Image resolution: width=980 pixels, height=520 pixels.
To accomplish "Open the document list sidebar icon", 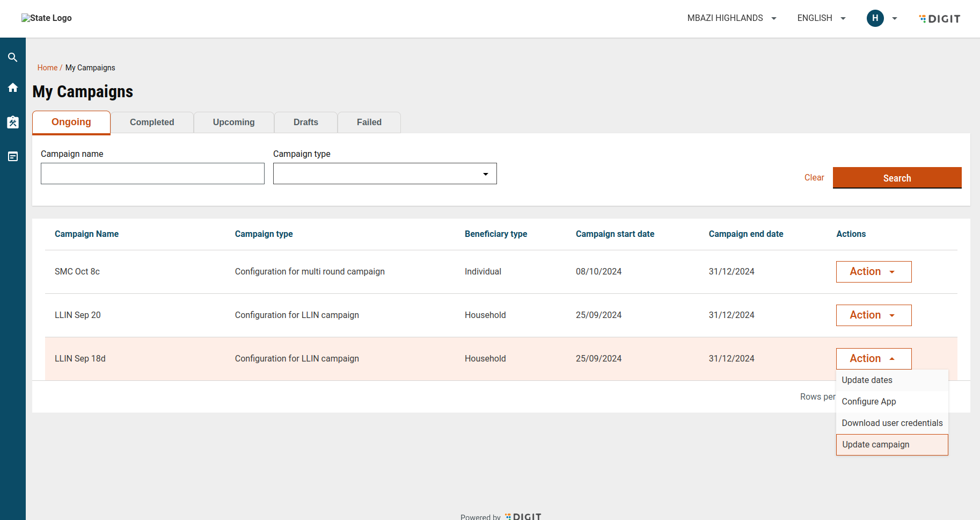I will pyautogui.click(x=13, y=156).
